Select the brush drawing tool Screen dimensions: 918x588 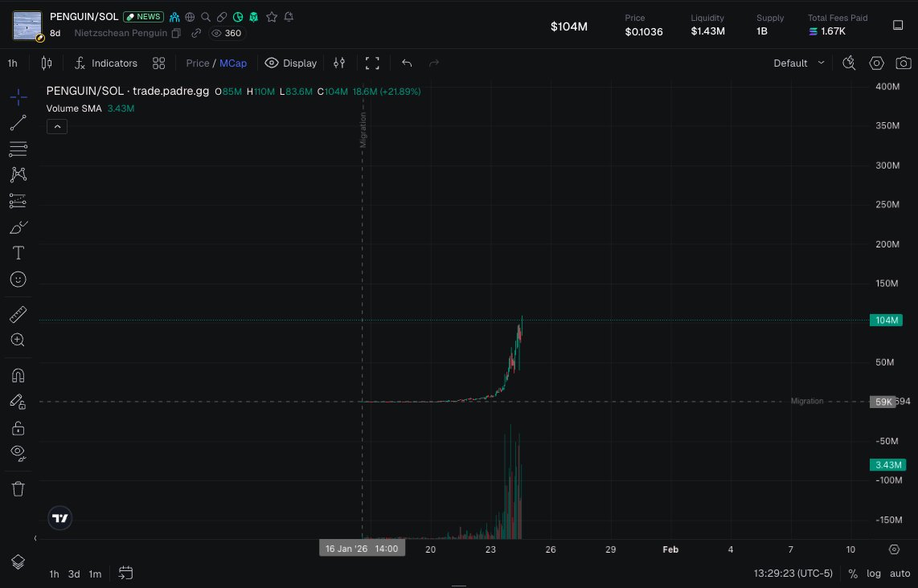[18, 227]
